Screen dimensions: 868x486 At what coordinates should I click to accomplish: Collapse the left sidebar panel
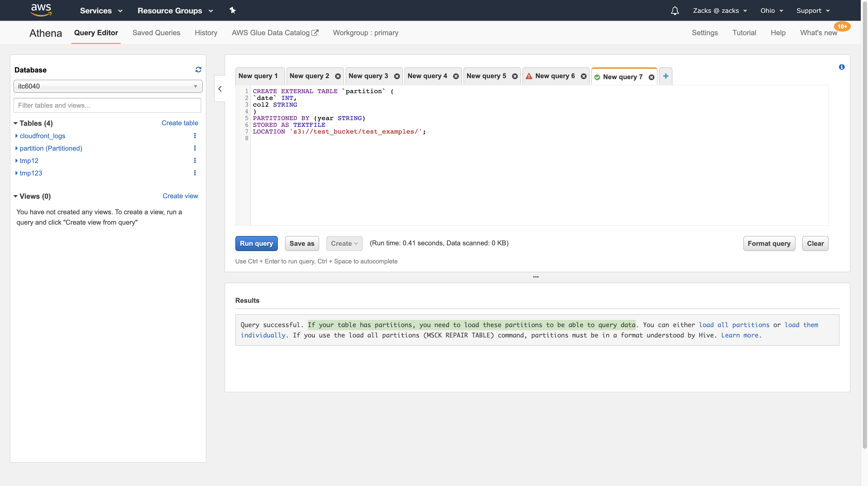220,89
